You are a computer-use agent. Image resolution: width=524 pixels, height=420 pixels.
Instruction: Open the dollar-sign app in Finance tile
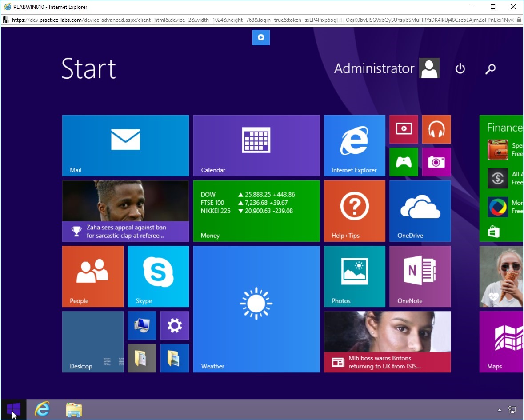[x=498, y=178]
